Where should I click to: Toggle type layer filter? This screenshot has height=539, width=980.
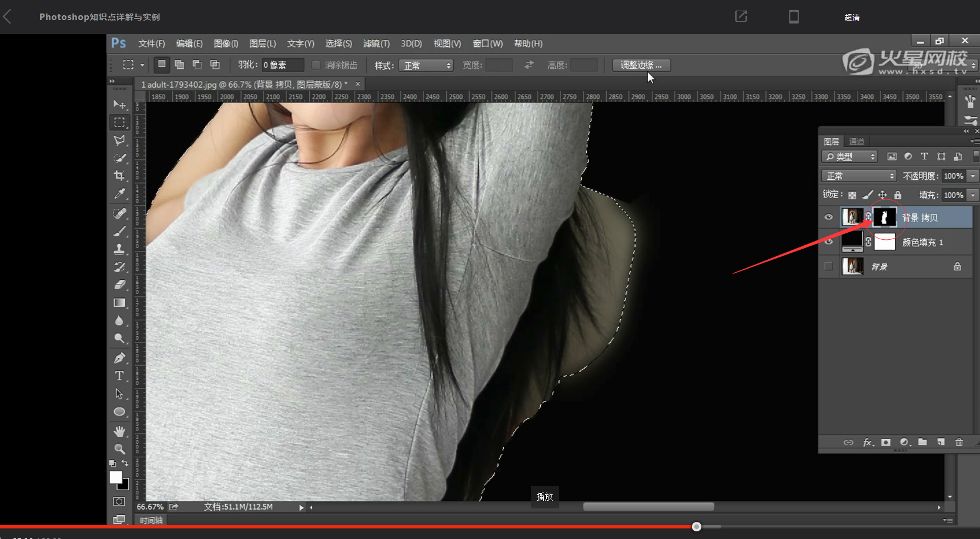point(924,156)
